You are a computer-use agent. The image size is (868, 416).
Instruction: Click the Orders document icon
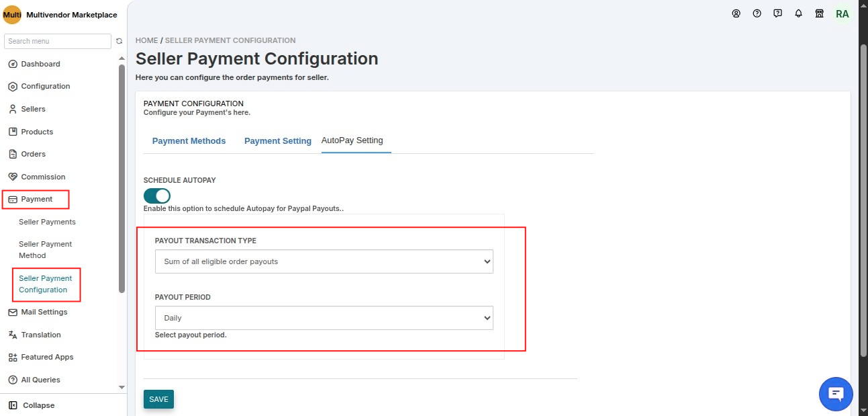(12, 154)
